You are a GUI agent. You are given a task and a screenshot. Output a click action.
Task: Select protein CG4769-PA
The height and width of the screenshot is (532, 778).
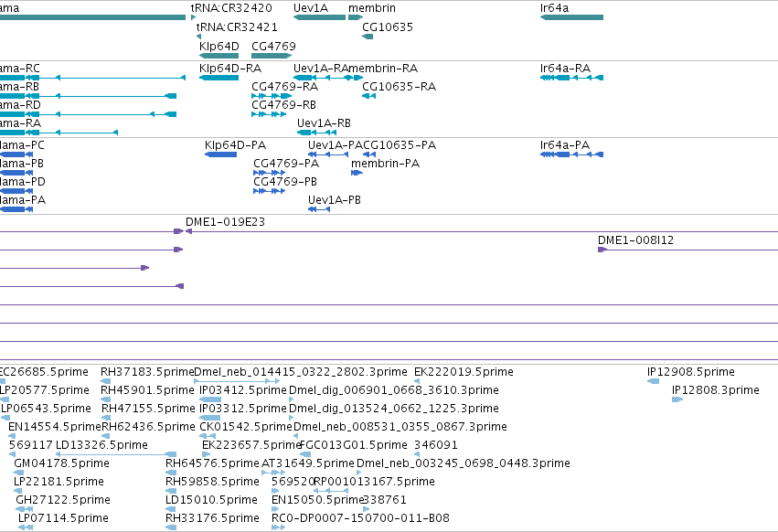click(269, 173)
